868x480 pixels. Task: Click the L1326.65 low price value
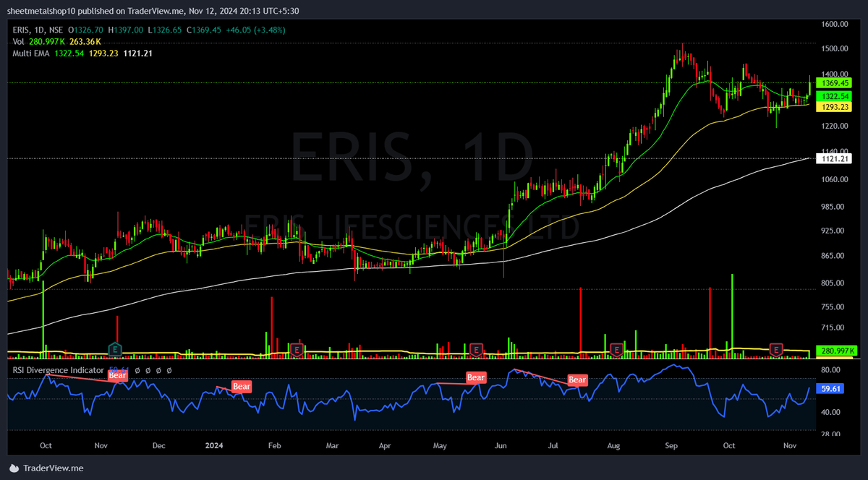click(x=164, y=30)
